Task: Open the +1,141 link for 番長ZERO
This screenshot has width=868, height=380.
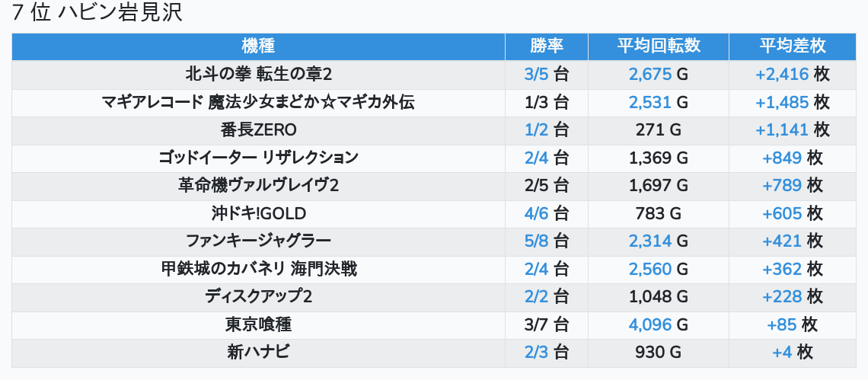Action: (782, 130)
